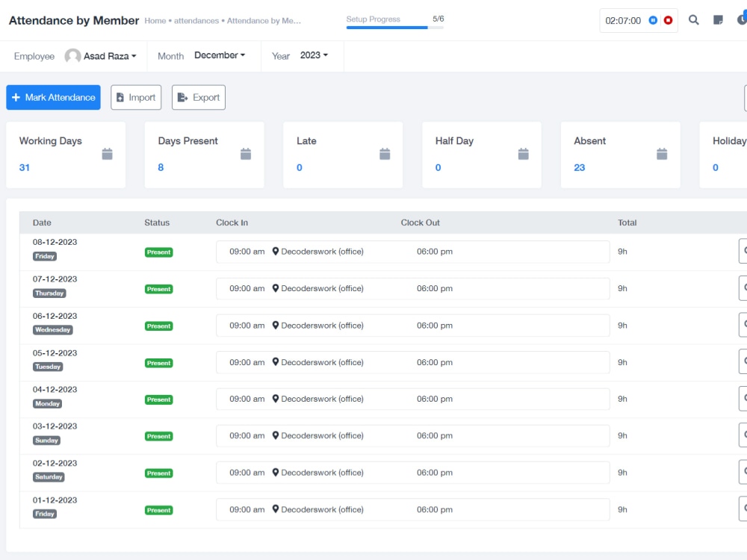Click Setup Progress 5/6 counter
This screenshot has height=560, width=747.
pyautogui.click(x=438, y=19)
